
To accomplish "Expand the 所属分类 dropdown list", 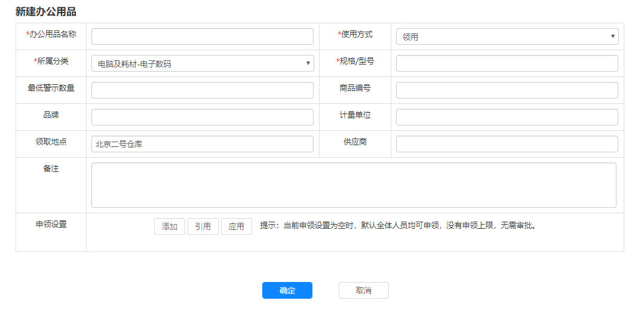I will 202,63.
